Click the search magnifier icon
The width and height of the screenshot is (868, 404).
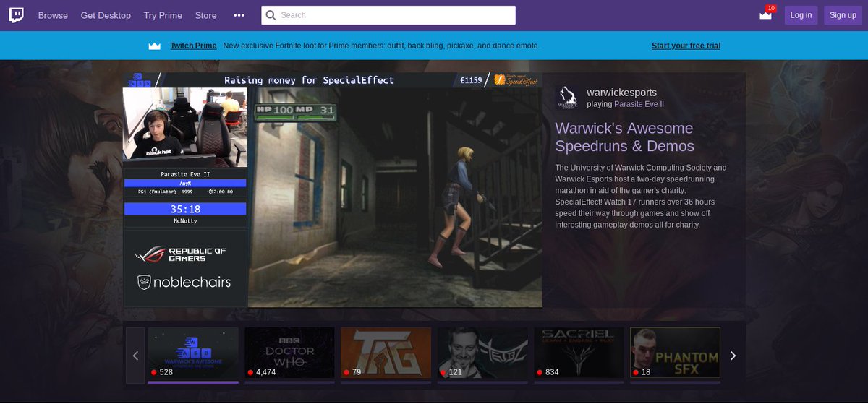[x=271, y=15]
